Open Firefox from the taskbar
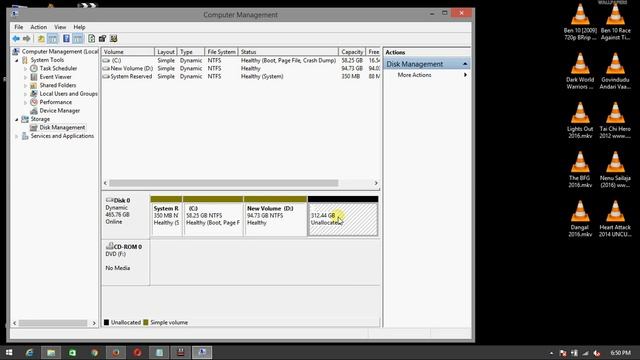The width and height of the screenshot is (640, 360). click(116, 352)
